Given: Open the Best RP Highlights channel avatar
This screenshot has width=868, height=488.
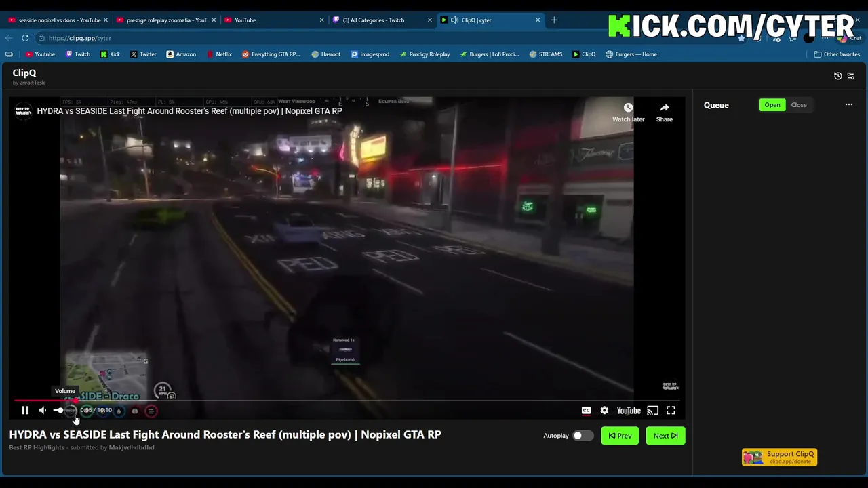Looking at the screenshot, I should [24, 110].
